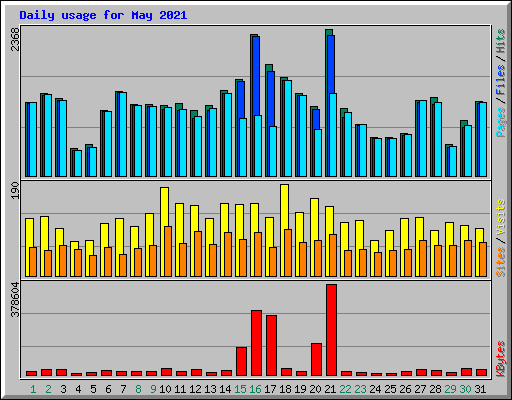This screenshot has height=400, width=512.
Task: Click the cyan Pages bar for day 4
Action: coord(78,163)
